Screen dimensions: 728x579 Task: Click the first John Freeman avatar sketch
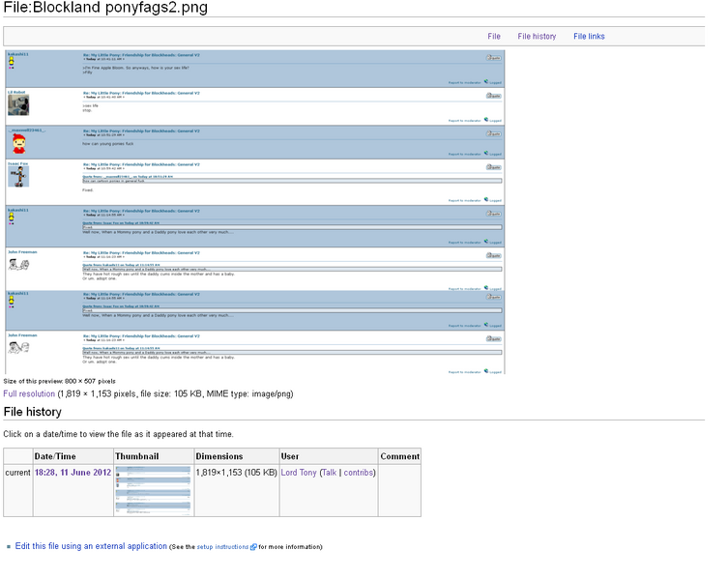pyautogui.click(x=18, y=264)
